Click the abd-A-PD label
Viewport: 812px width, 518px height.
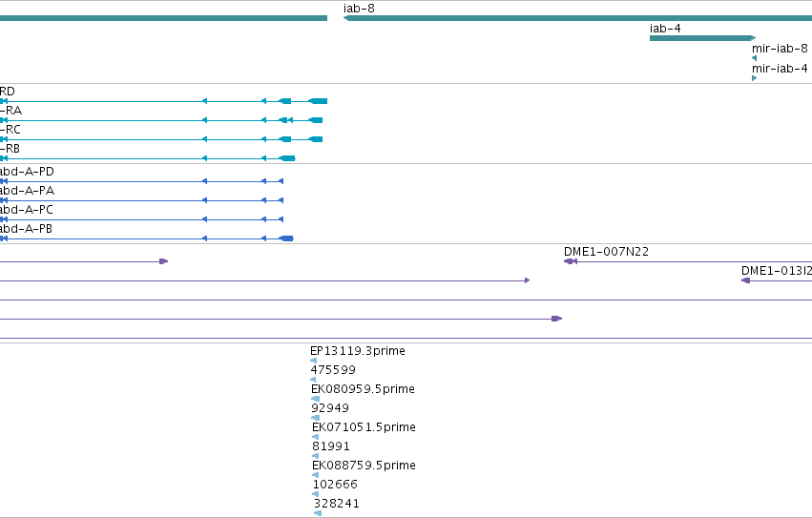pyautogui.click(x=27, y=172)
